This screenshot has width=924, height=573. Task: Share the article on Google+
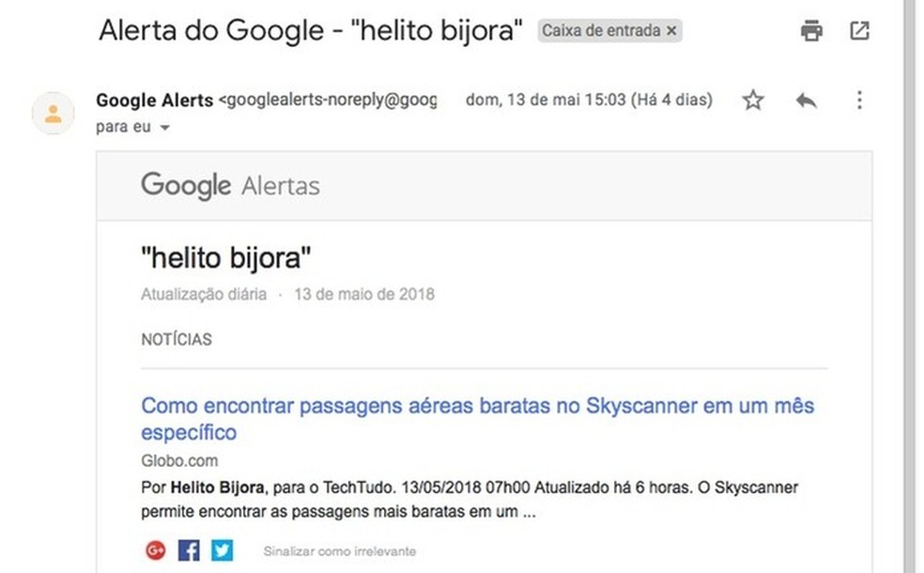[154, 550]
